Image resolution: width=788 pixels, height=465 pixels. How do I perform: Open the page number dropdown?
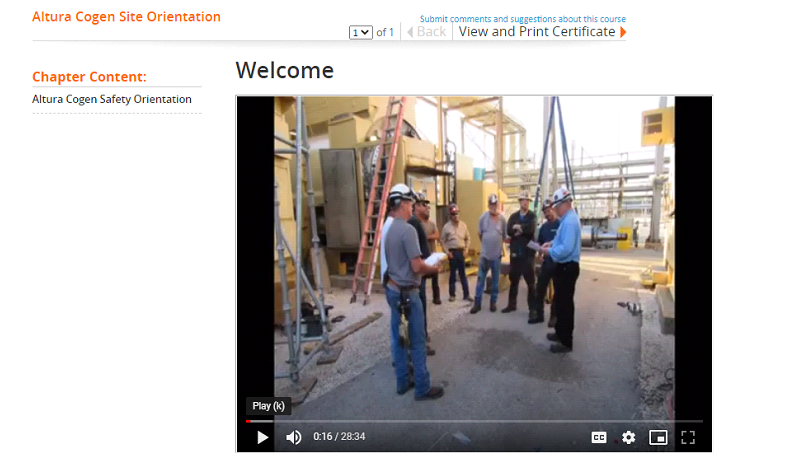point(360,33)
